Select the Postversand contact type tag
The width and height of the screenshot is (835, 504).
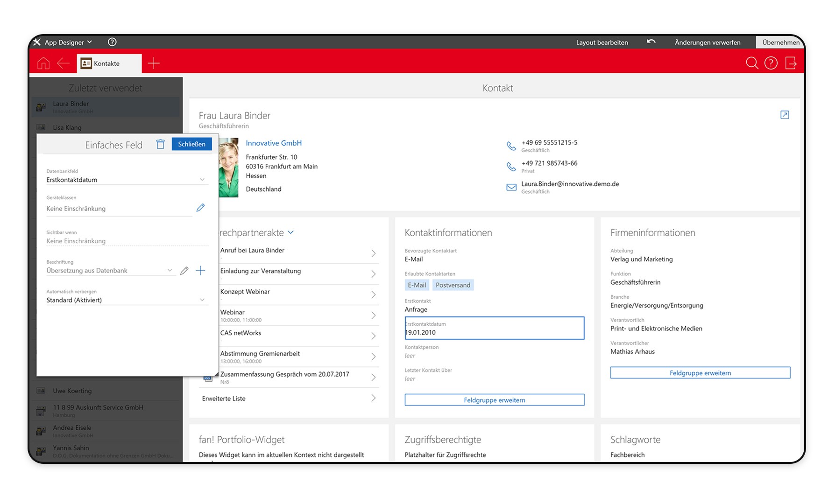(x=453, y=285)
